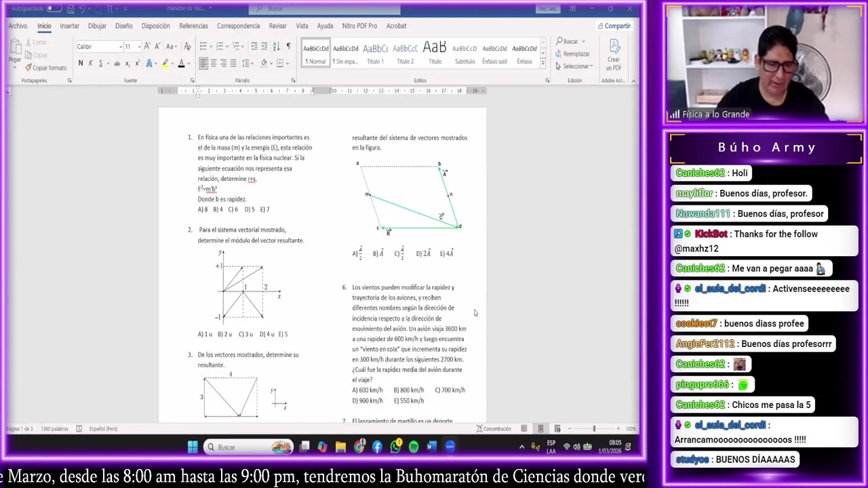The image size is (868, 488).
Task: Switch to the Insertar tab
Action: [69, 26]
